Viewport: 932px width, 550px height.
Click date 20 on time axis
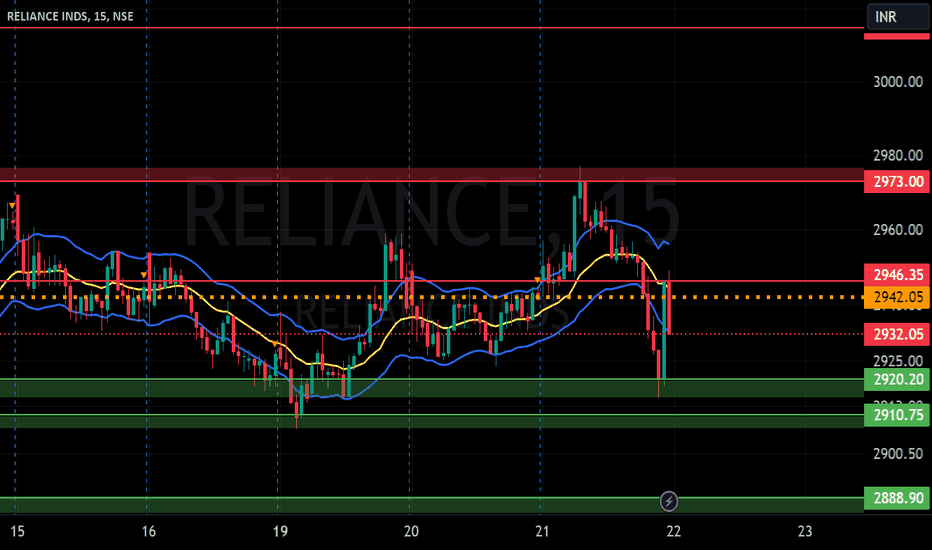coord(411,531)
